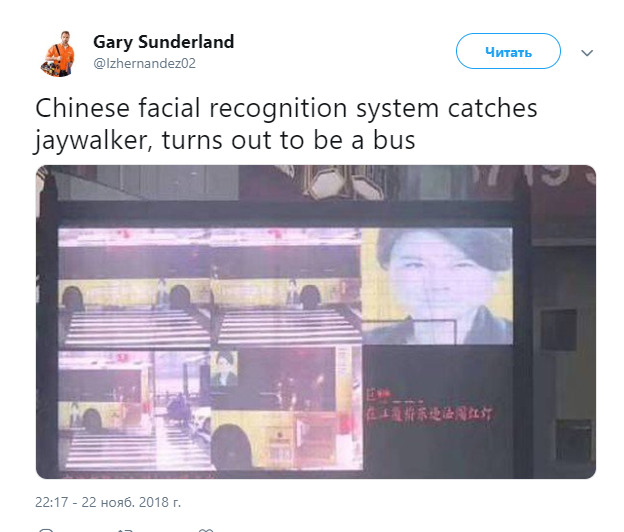
Task: Click the top-left crosswalk camera frame
Action: tap(135, 288)
